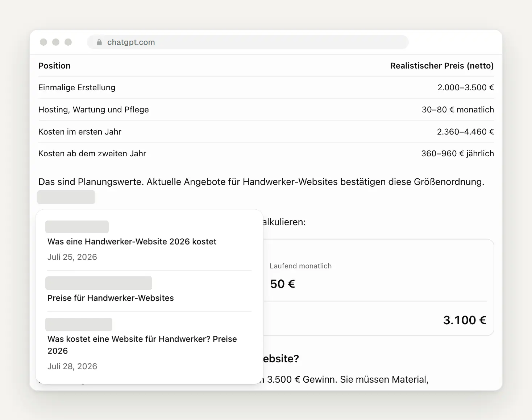Click the source chip below the Planungswerte paragraph
Image resolution: width=532 pixels, height=420 pixels.
click(66, 197)
